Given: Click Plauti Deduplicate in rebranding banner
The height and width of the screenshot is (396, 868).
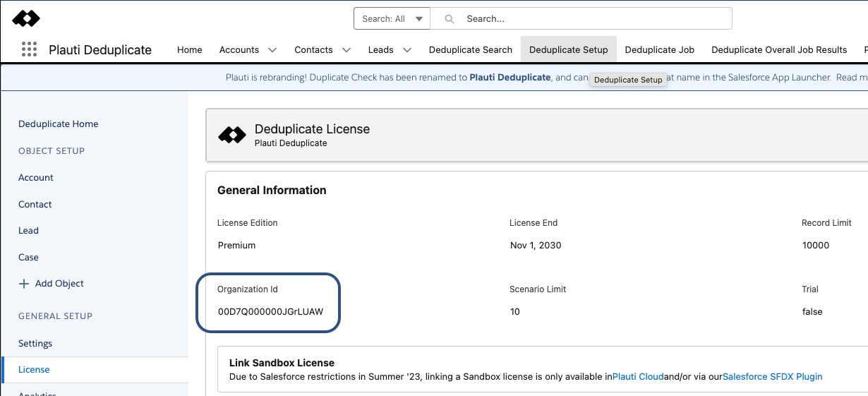Looking at the screenshot, I should (510, 78).
